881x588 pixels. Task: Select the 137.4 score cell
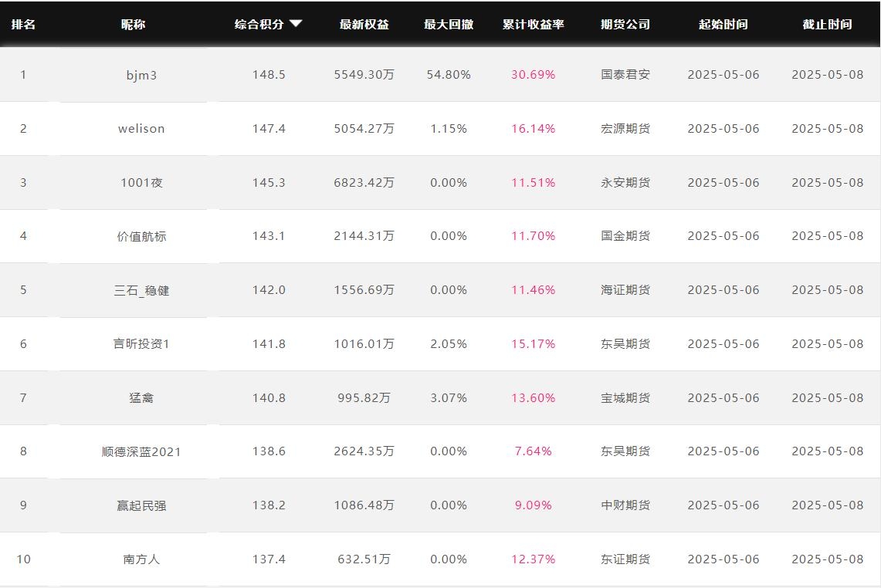coord(269,559)
